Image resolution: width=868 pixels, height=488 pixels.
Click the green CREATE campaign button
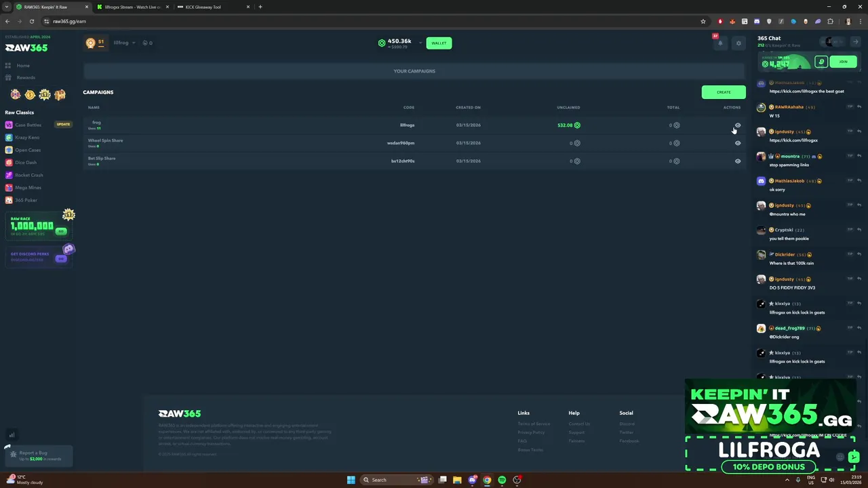[724, 92]
